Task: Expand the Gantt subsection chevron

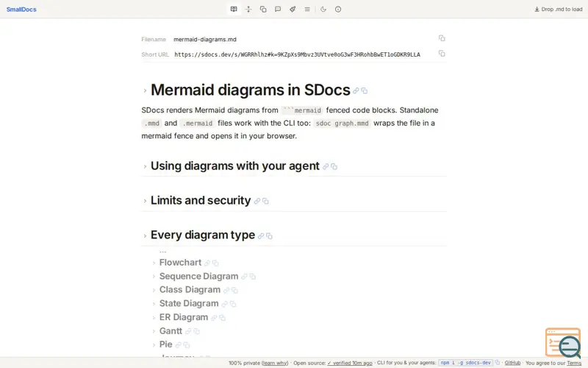Action: point(154,331)
